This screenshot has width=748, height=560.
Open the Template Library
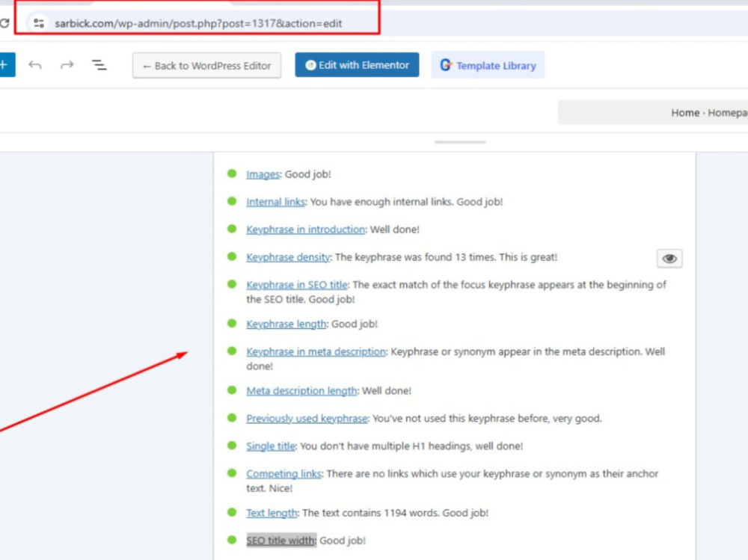point(488,65)
